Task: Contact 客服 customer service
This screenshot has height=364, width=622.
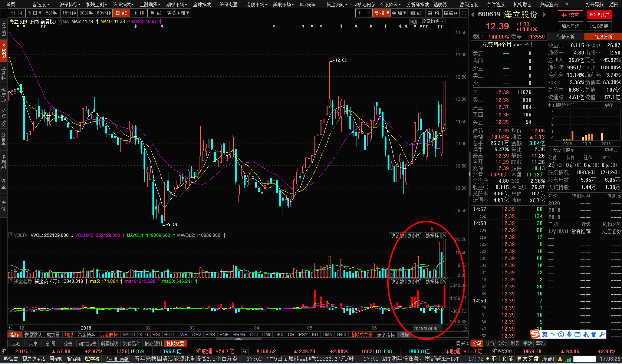Action: [x=75, y=359]
